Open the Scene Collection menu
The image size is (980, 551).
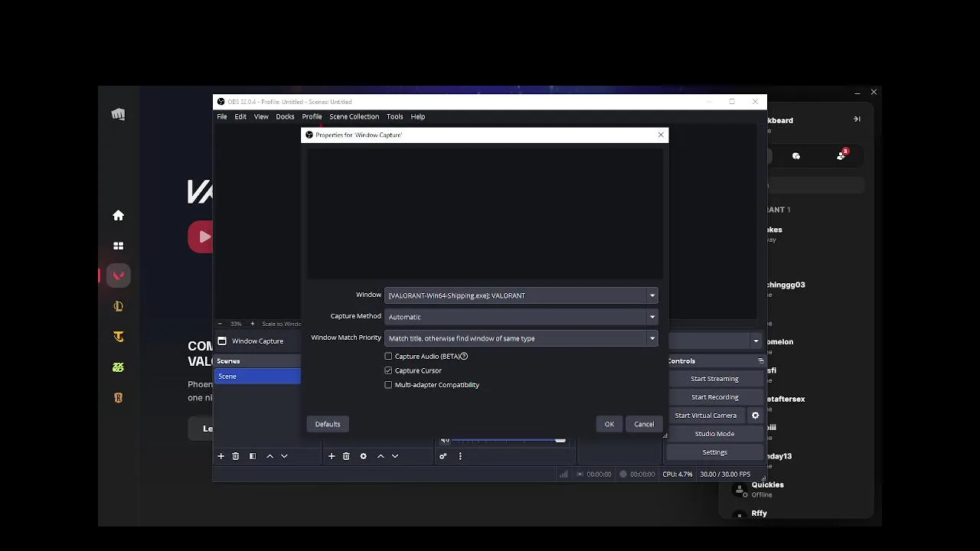pyautogui.click(x=354, y=116)
